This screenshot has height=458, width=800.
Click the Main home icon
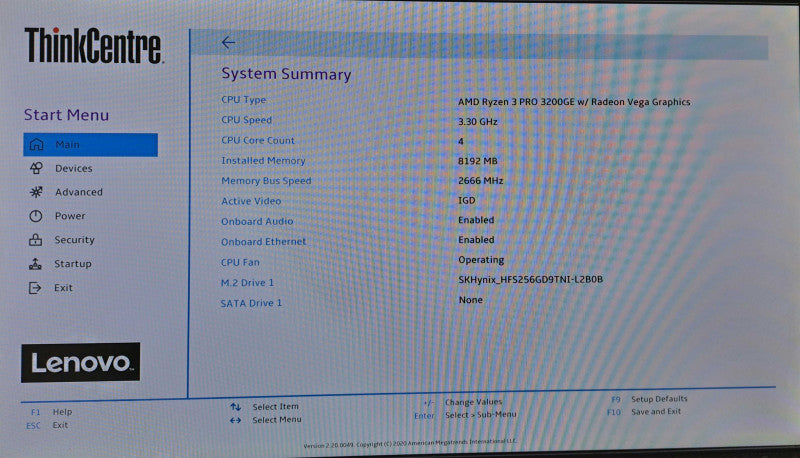pos(36,144)
